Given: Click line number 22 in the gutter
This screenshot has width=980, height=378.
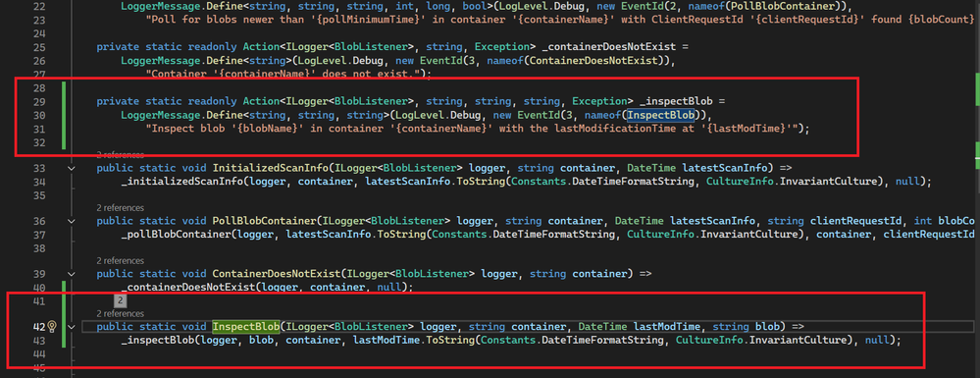Looking at the screenshot, I should pos(39,6).
